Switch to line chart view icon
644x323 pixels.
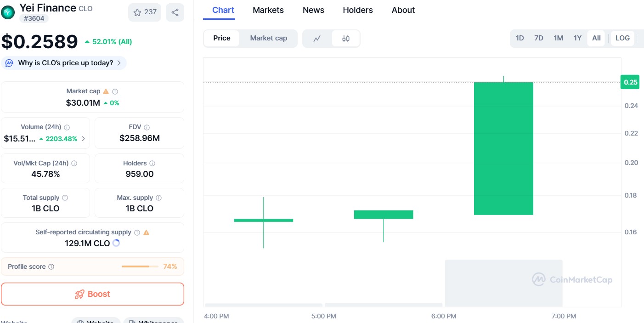tap(317, 39)
